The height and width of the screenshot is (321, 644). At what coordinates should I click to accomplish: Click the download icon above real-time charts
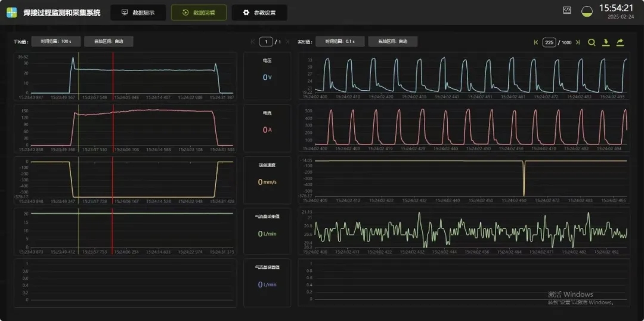click(x=606, y=42)
